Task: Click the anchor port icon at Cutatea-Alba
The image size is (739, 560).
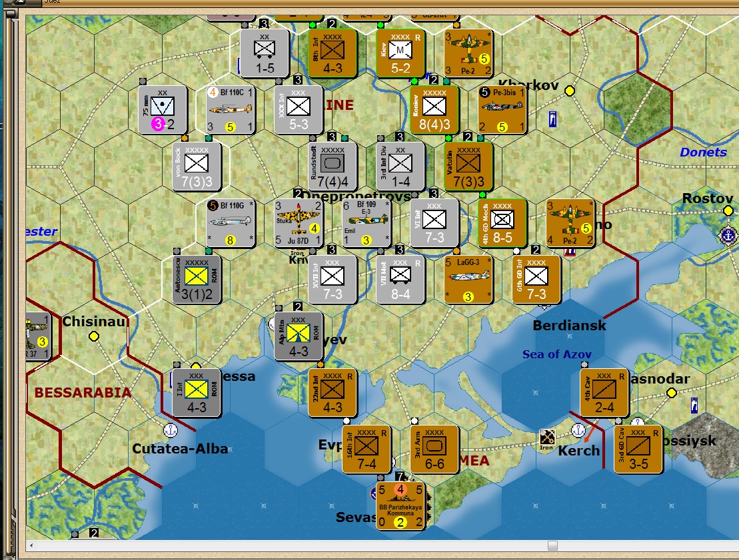Action: point(170,430)
